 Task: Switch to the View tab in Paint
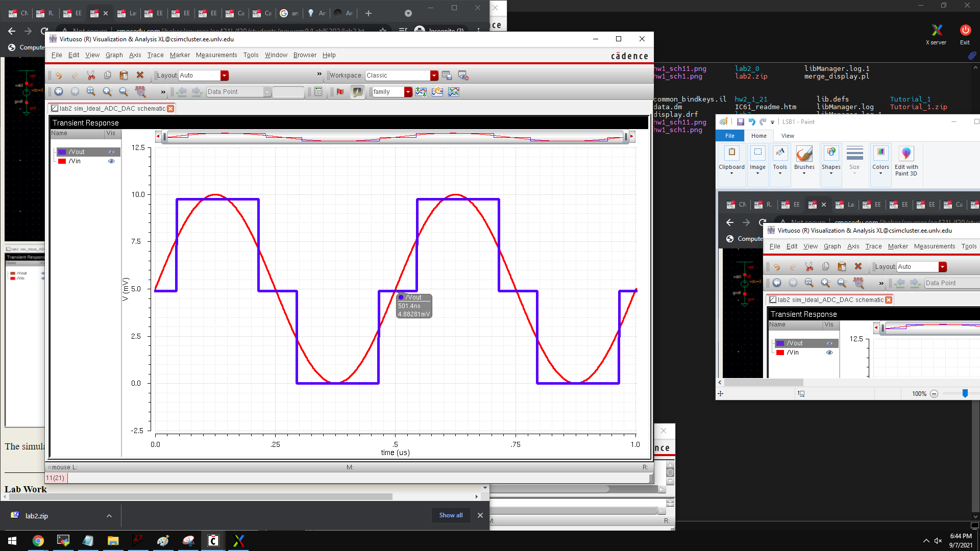788,136
